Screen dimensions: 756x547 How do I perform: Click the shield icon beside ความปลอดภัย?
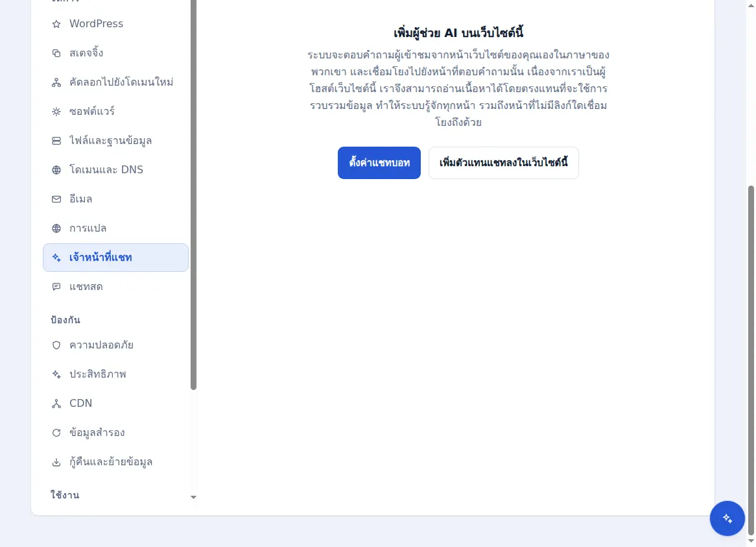coord(56,345)
